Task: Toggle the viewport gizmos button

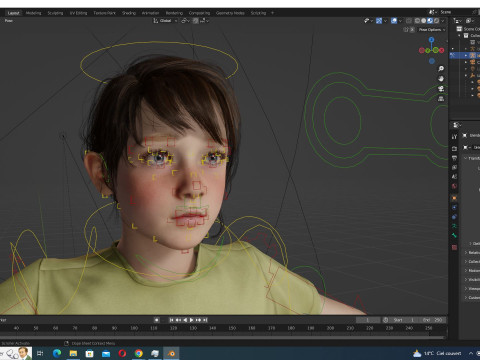Action: pos(379,21)
